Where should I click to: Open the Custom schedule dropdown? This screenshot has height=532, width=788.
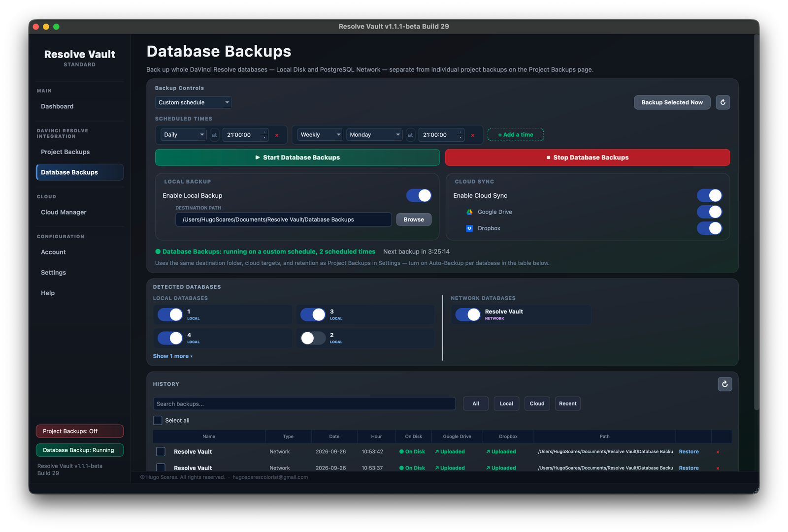(x=193, y=102)
